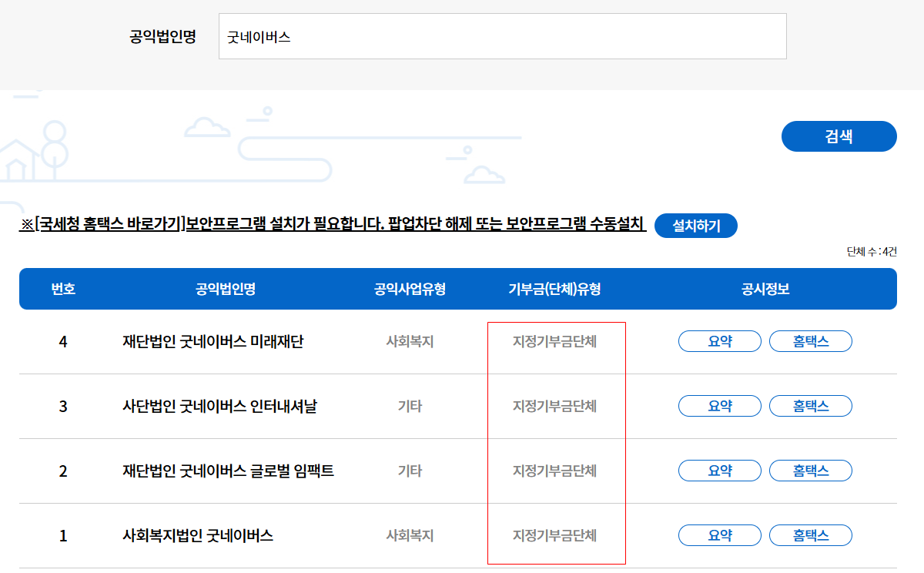Click the 공익사업유형 column header

tap(410, 289)
